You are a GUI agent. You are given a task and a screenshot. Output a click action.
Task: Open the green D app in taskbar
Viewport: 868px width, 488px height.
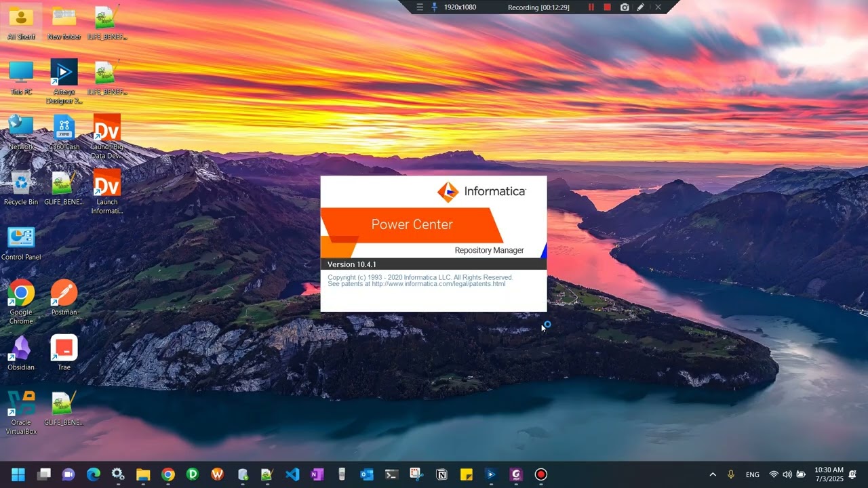pyautogui.click(x=193, y=474)
